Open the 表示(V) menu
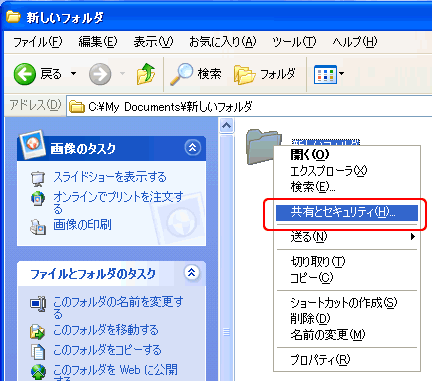 point(153,42)
